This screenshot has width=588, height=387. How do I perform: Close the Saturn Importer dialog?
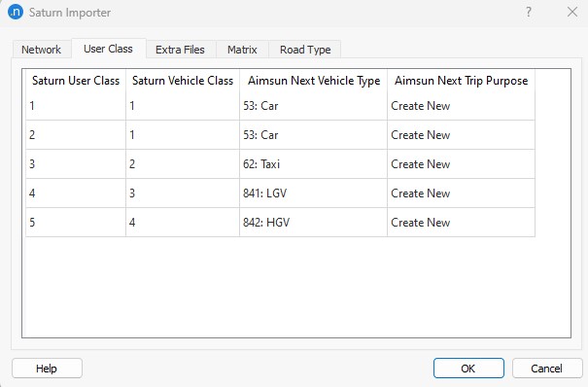point(572,12)
